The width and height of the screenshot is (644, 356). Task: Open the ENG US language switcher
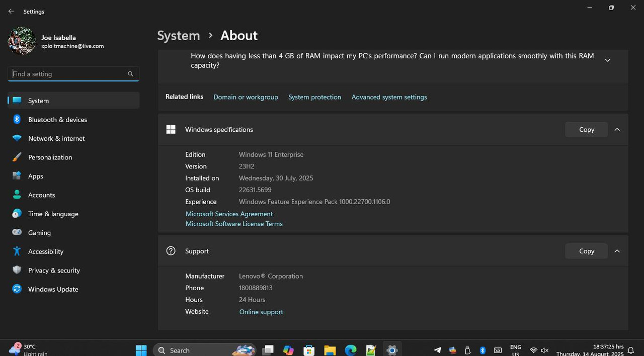click(515, 350)
